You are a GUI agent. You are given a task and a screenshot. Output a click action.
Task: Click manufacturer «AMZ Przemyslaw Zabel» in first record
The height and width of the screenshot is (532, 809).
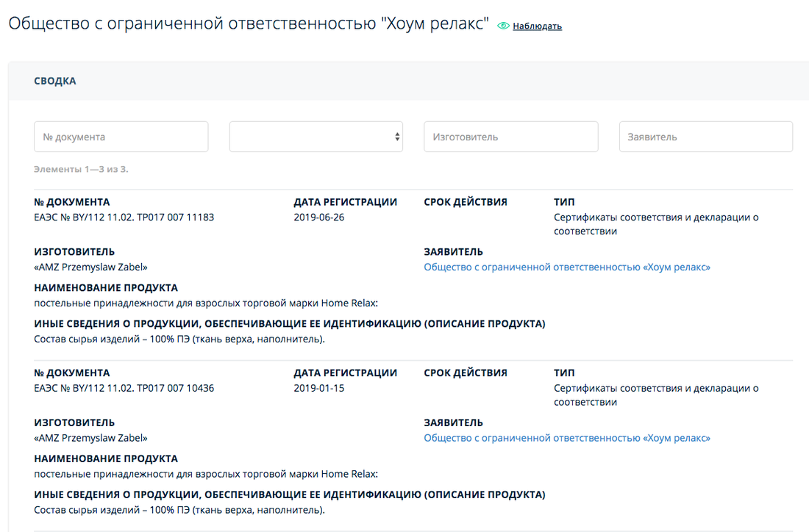(90, 267)
